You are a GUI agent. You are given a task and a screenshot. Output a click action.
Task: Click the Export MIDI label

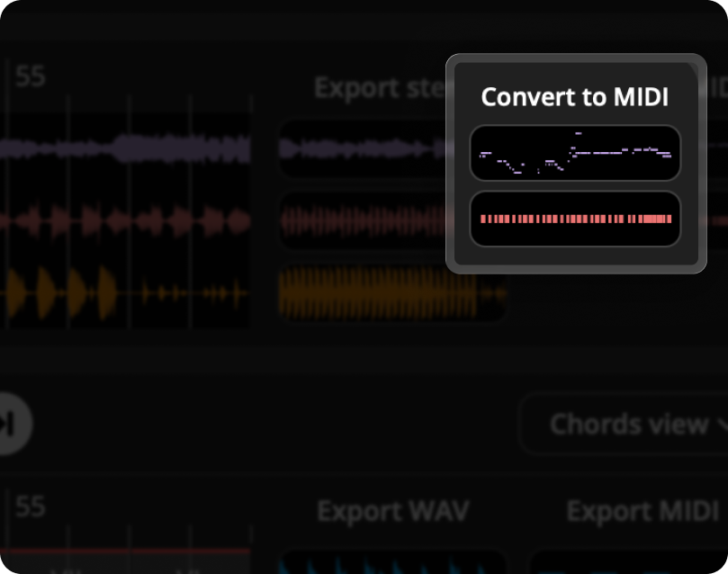(643, 511)
